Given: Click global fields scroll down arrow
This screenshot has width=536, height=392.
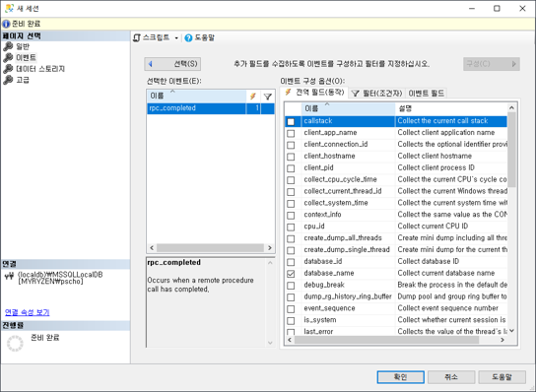Looking at the screenshot, I should click(x=511, y=331).
